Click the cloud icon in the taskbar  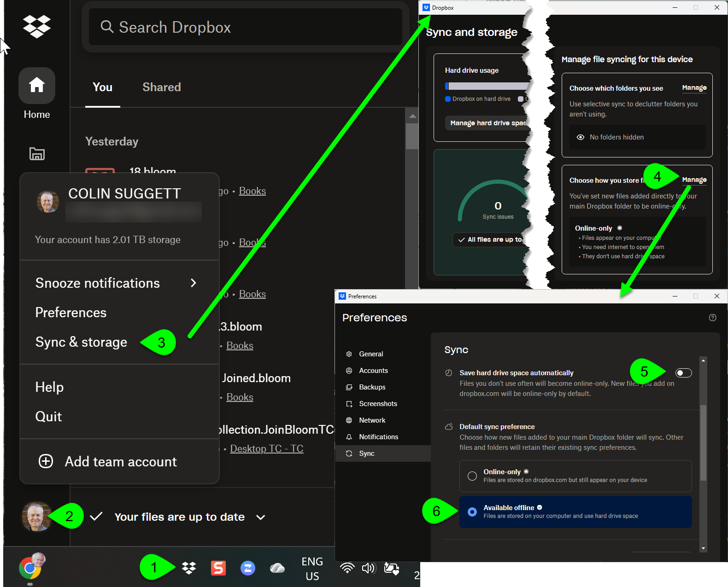277,568
